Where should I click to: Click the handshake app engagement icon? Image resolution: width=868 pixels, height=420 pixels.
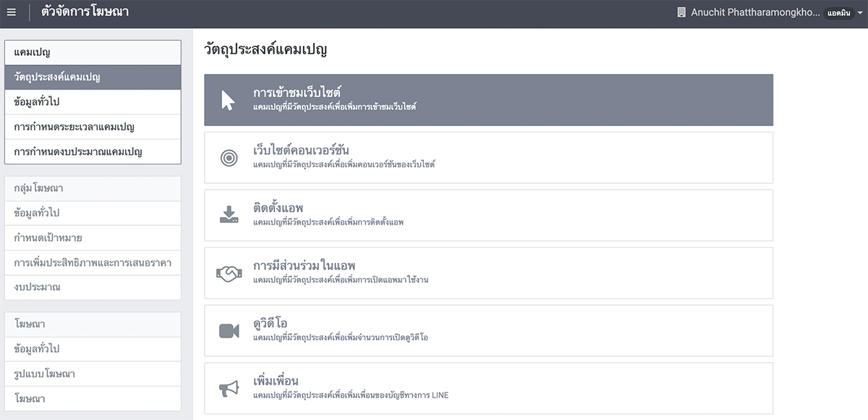point(229,273)
